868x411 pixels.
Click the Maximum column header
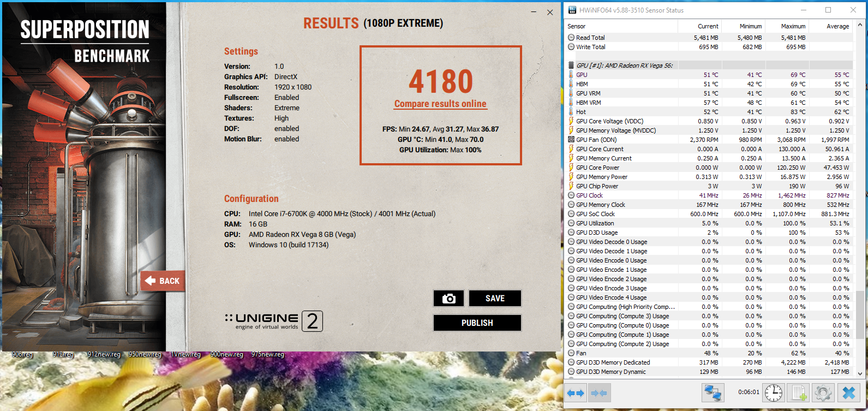coord(787,26)
